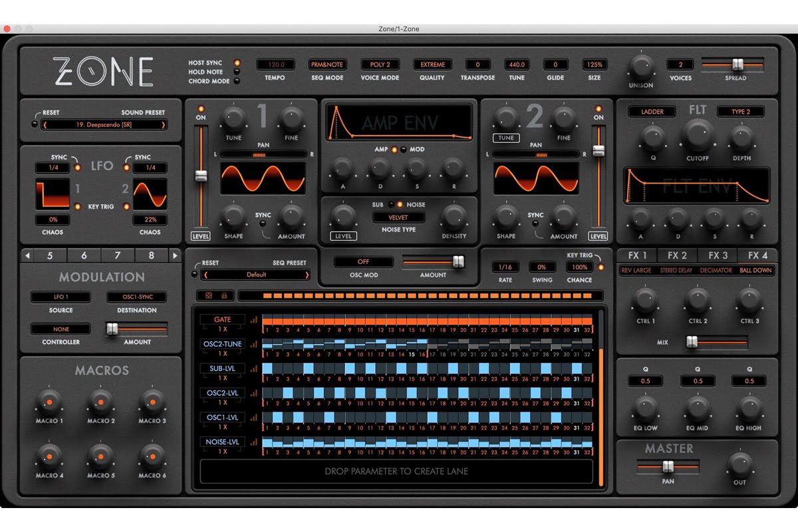Go to next sound preset arrow
The width and height of the screenshot is (798, 532).
pyautogui.click(x=163, y=124)
